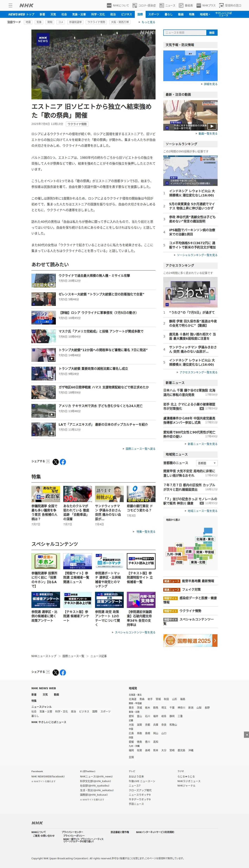Open マスク氏「アメリカ党結成」 article

101,332
